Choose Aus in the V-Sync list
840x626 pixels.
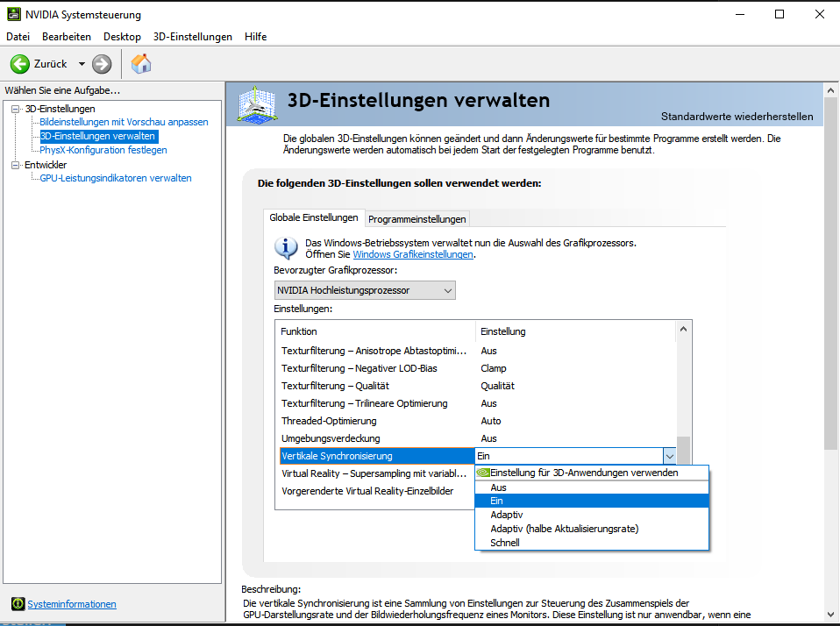click(592, 487)
